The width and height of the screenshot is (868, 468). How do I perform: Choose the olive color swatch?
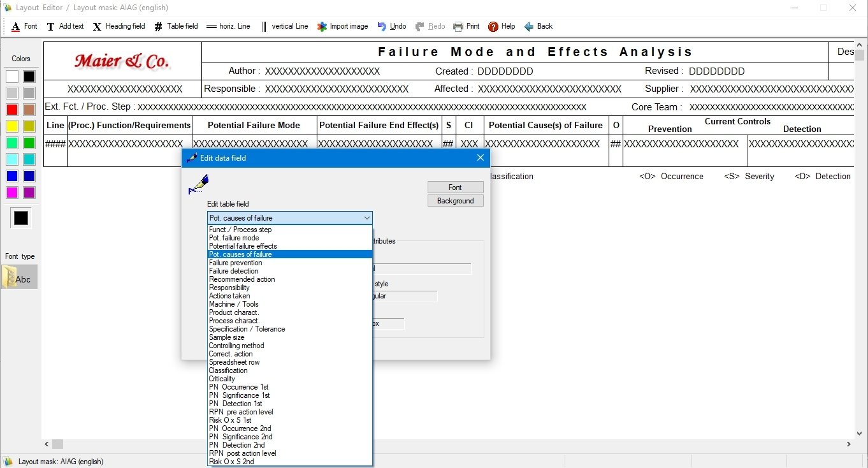(x=29, y=126)
